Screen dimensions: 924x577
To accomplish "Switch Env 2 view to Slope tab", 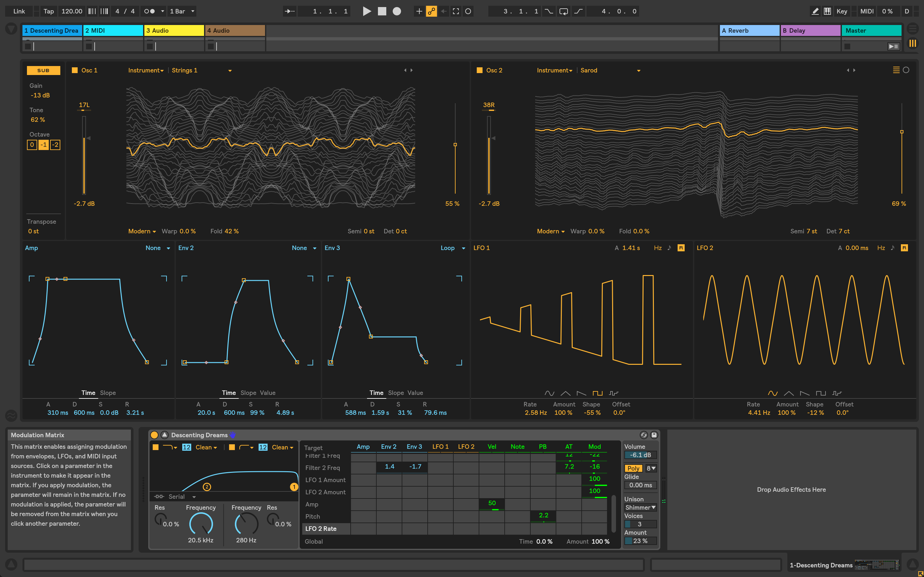I will [x=248, y=393].
